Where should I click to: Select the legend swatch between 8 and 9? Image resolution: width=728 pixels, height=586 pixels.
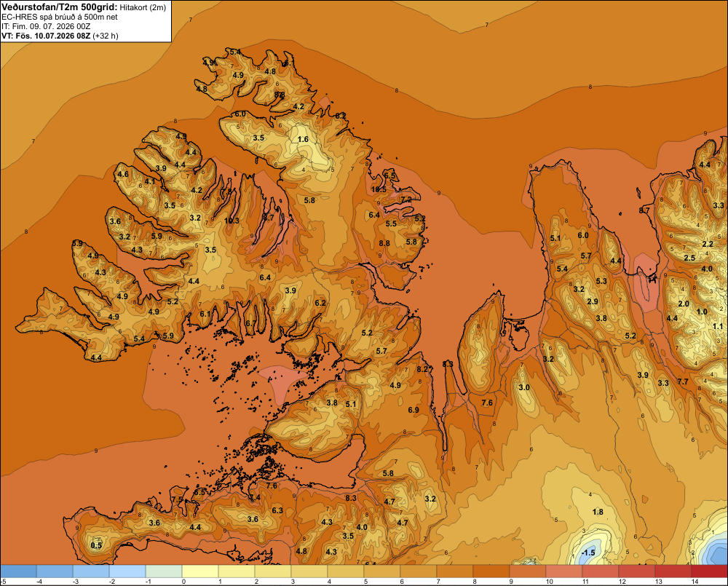click(x=491, y=571)
